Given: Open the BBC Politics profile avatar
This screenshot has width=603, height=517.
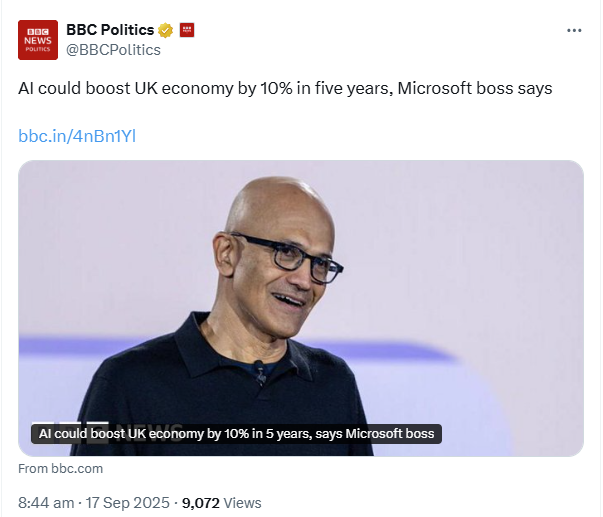Looking at the screenshot, I should pyautogui.click(x=38, y=40).
